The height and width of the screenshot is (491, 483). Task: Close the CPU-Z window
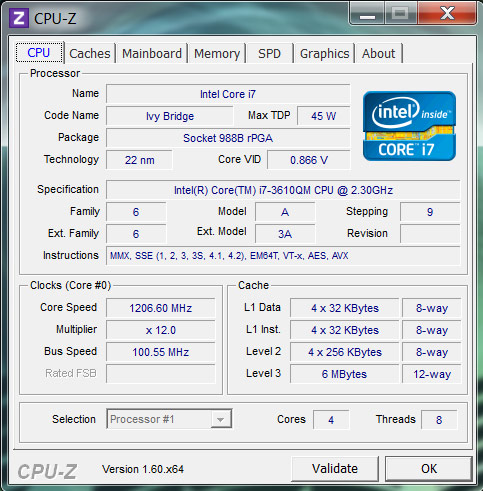click(x=447, y=13)
